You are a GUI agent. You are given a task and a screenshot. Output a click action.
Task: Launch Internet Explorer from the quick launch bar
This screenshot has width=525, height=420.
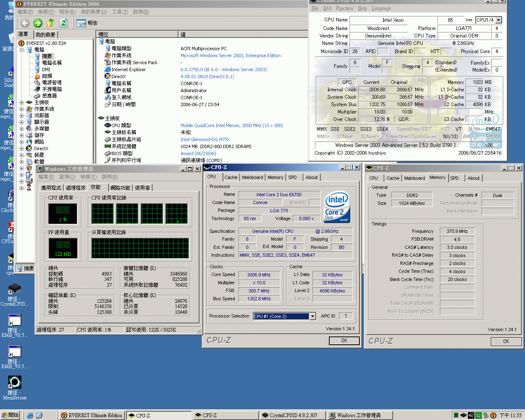[x=30, y=415]
